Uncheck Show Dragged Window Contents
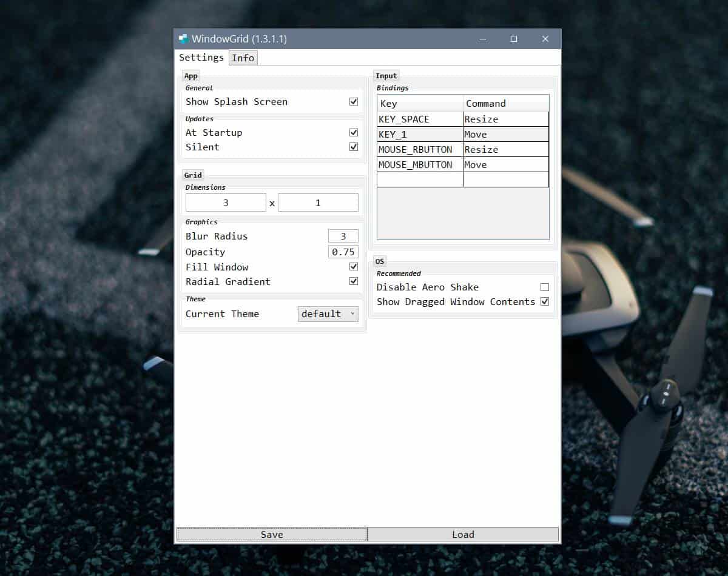 (x=544, y=301)
